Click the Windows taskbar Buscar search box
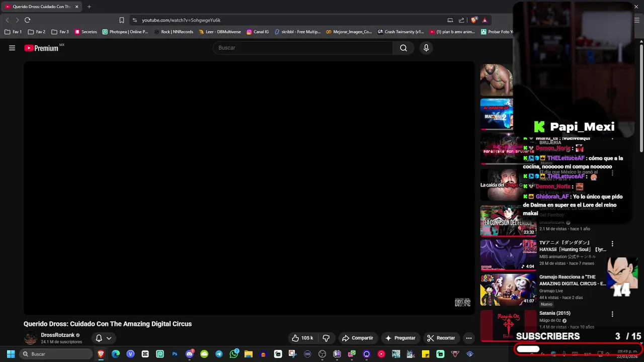The width and height of the screenshot is (644, 362). point(56,354)
